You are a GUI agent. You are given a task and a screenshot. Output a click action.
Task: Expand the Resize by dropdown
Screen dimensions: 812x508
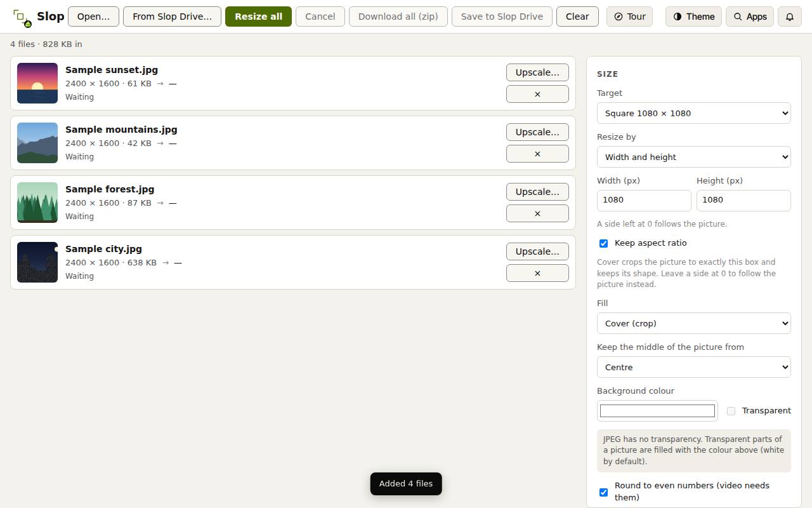(x=694, y=157)
